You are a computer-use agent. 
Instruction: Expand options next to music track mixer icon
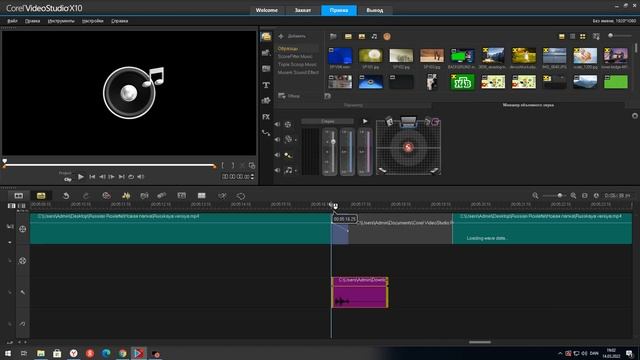click(x=296, y=171)
